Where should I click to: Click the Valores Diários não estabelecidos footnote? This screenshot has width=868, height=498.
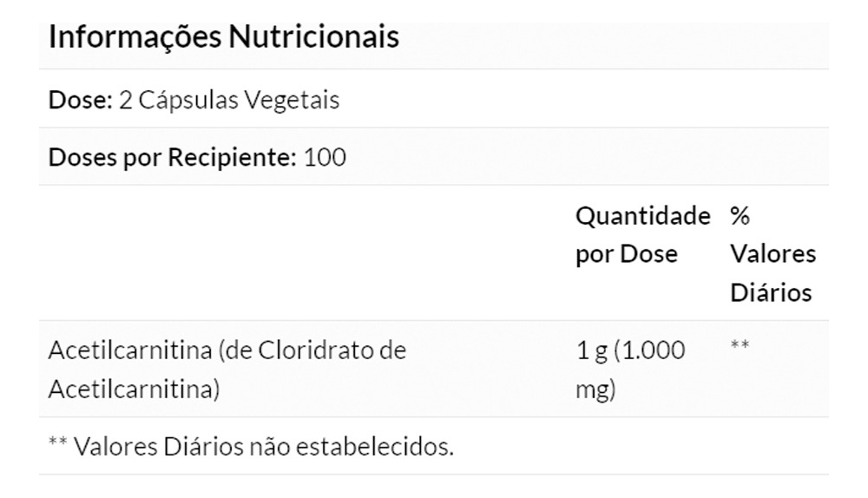(252, 448)
